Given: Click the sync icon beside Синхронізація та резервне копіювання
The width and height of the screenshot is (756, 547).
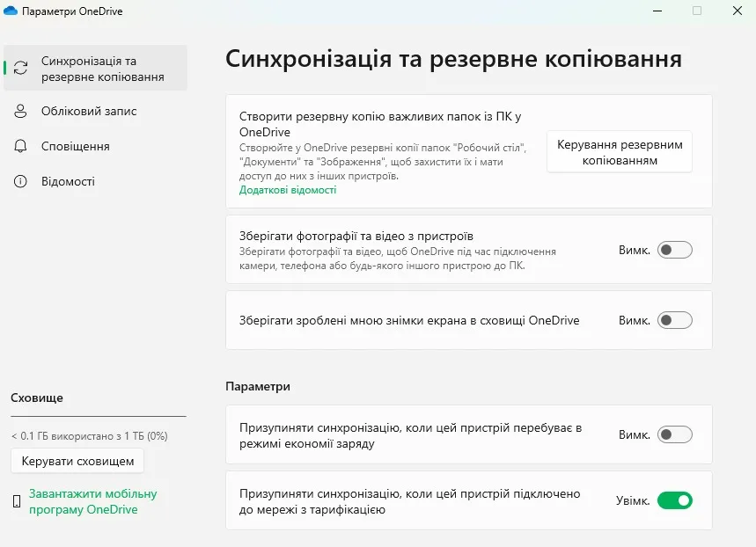Looking at the screenshot, I should [20, 66].
